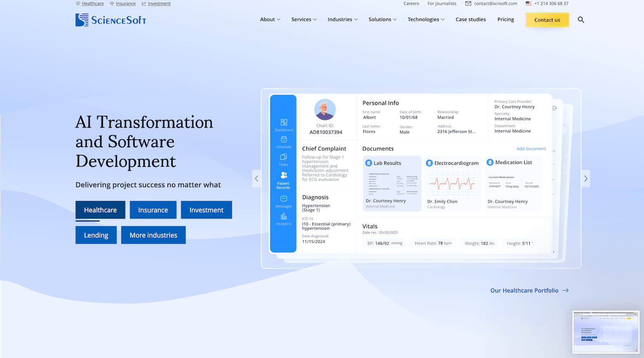Click the Add document link in Documents

coord(531,149)
